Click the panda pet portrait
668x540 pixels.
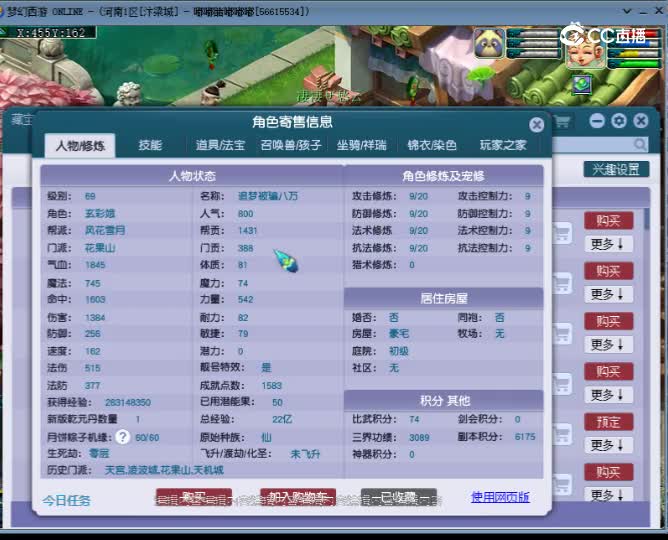click(x=489, y=43)
